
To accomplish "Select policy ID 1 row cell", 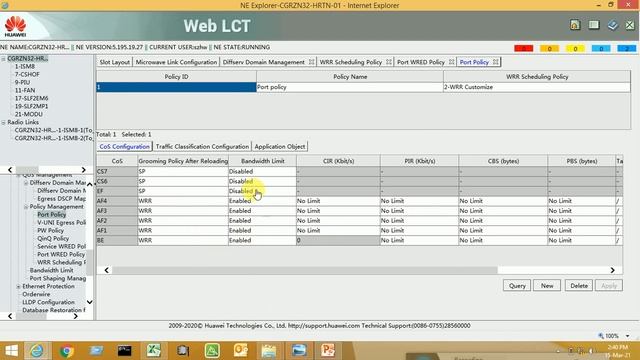I will (x=176, y=87).
